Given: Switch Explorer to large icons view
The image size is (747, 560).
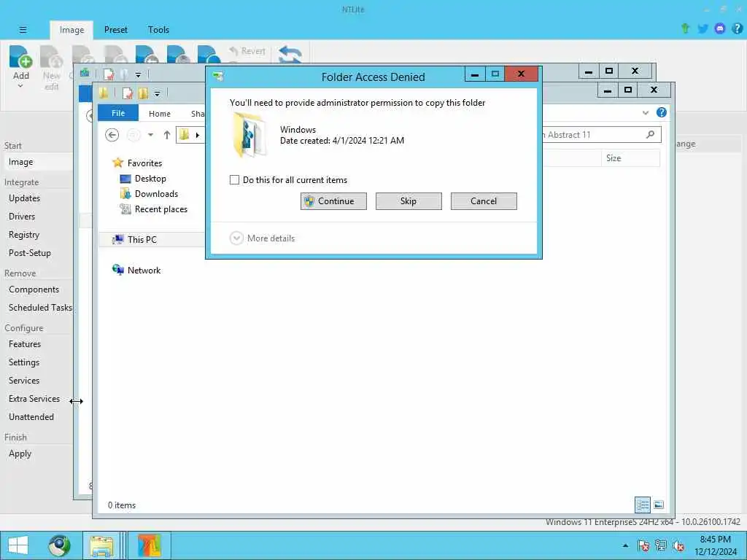Looking at the screenshot, I should pos(659,505).
